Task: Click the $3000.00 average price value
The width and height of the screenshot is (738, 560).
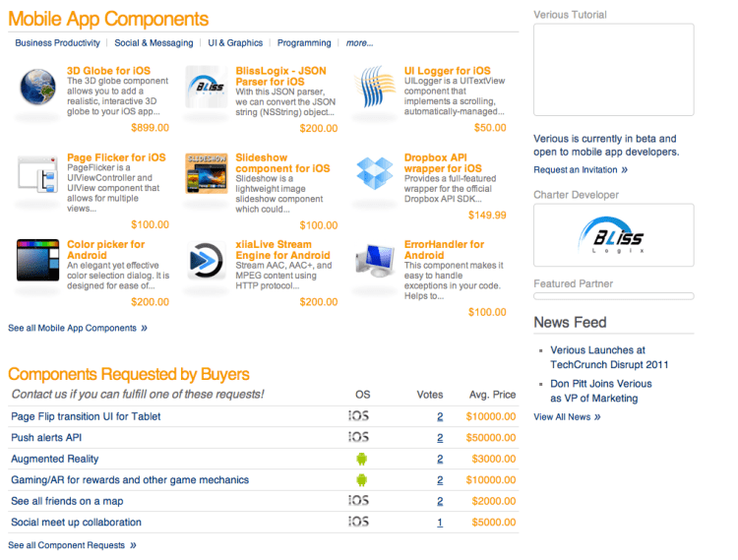Action: [494, 459]
